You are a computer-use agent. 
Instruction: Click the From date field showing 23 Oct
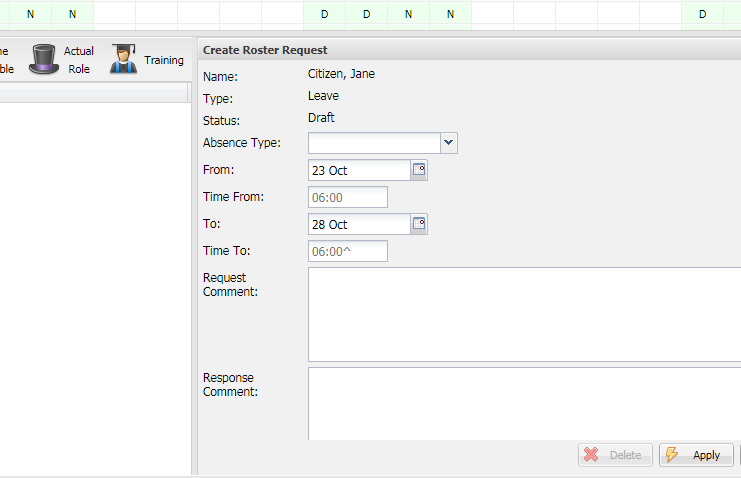[x=359, y=170]
